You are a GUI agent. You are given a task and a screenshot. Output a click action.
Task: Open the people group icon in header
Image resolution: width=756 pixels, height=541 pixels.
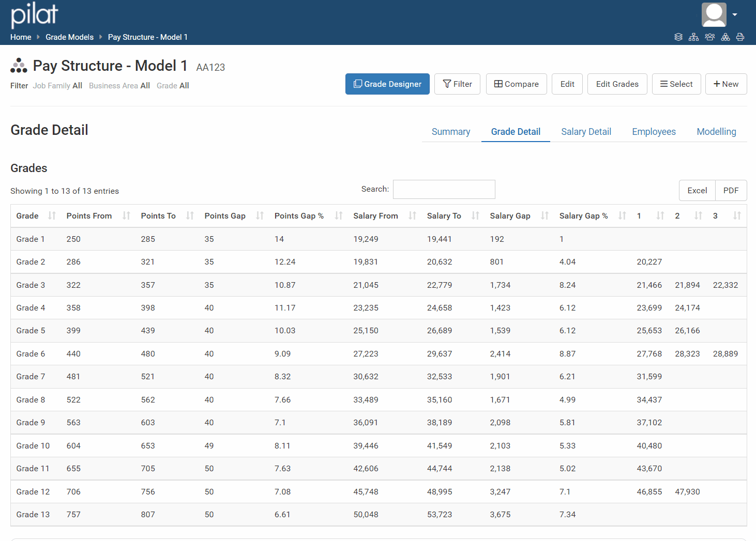pyautogui.click(x=710, y=37)
